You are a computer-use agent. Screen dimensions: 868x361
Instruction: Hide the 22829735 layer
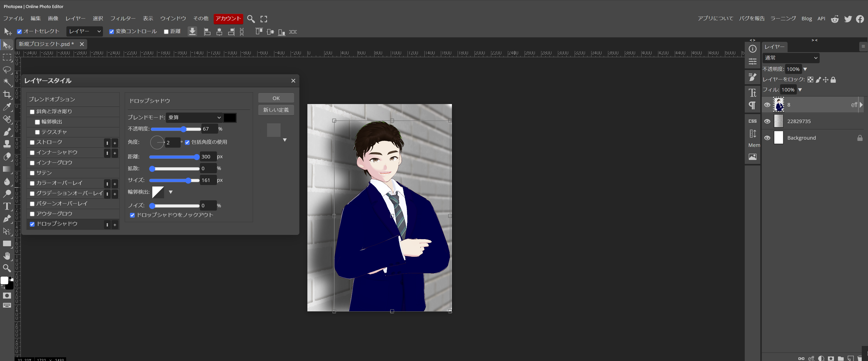pyautogui.click(x=767, y=121)
